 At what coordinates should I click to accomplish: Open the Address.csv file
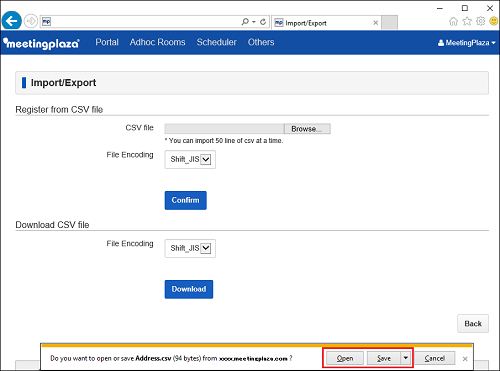click(345, 358)
